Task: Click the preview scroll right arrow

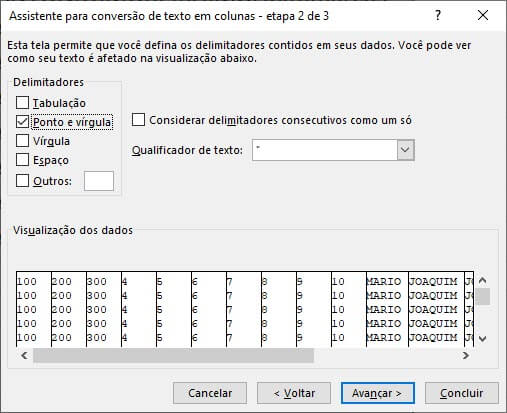Action: (x=466, y=355)
